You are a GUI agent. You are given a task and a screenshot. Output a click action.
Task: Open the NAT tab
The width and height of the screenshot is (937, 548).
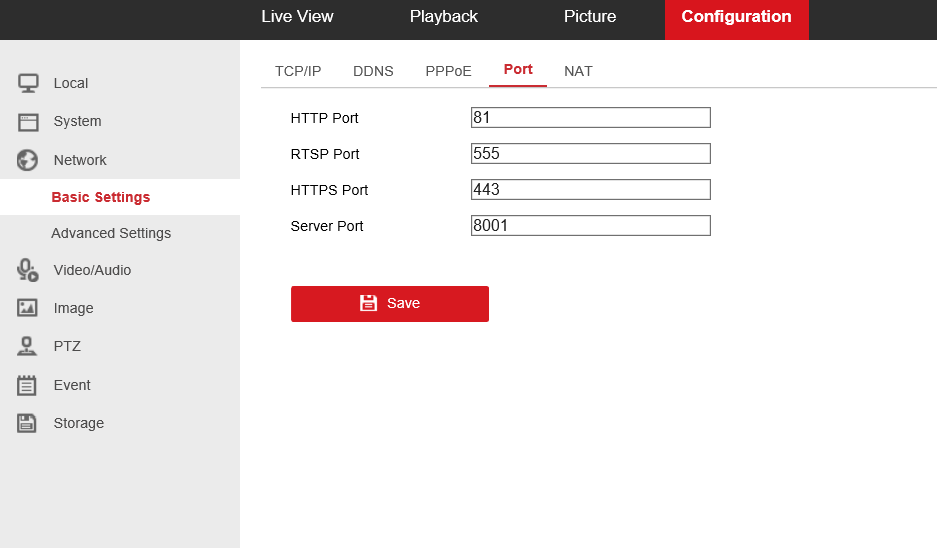(x=578, y=71)
